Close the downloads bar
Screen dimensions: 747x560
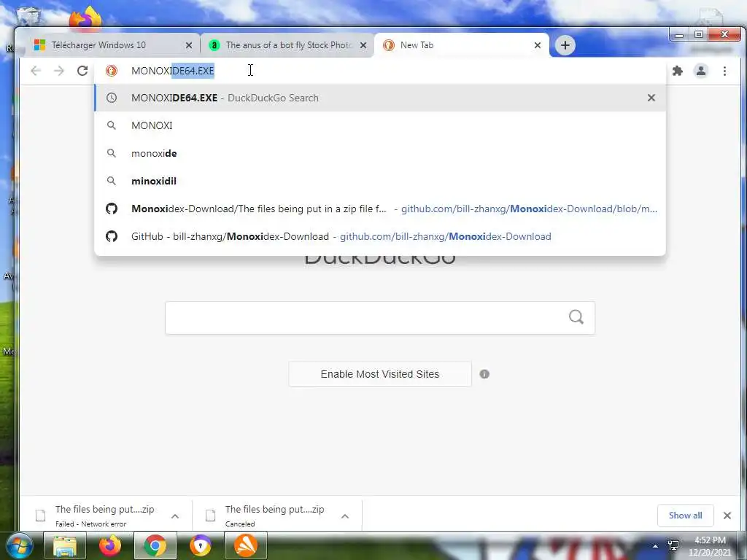[x=727, y=516]
